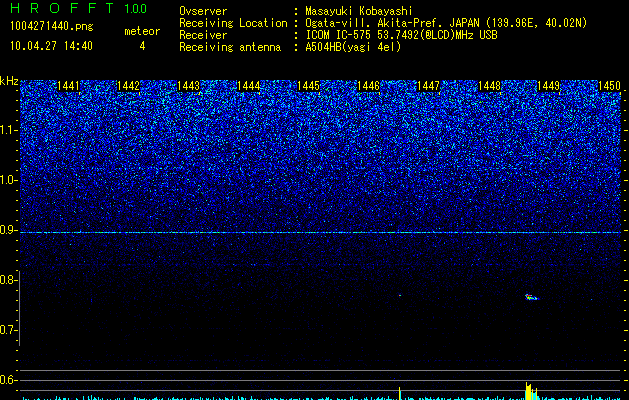Viewport: 629px width, 400px height.
Task: Click the small meteor echo dot near 1447
Action: tap(400, 295)
